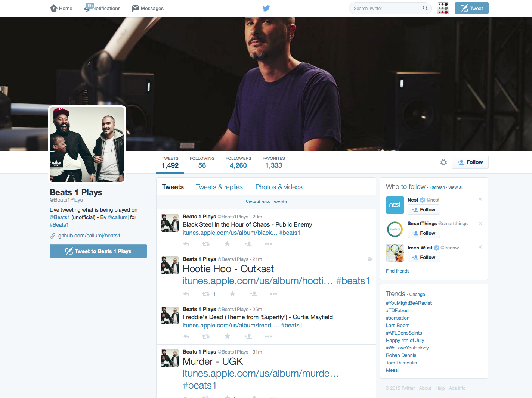
Task: Click Tweet to Beats 1 Plays button
Action: [98, 251]
